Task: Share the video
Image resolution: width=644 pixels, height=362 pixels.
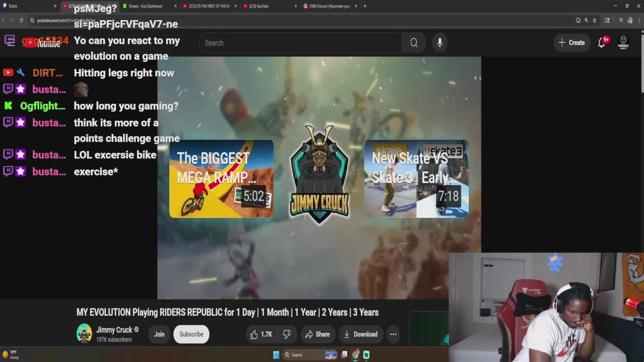Action: pyautogui.click(x=317, y=334)
